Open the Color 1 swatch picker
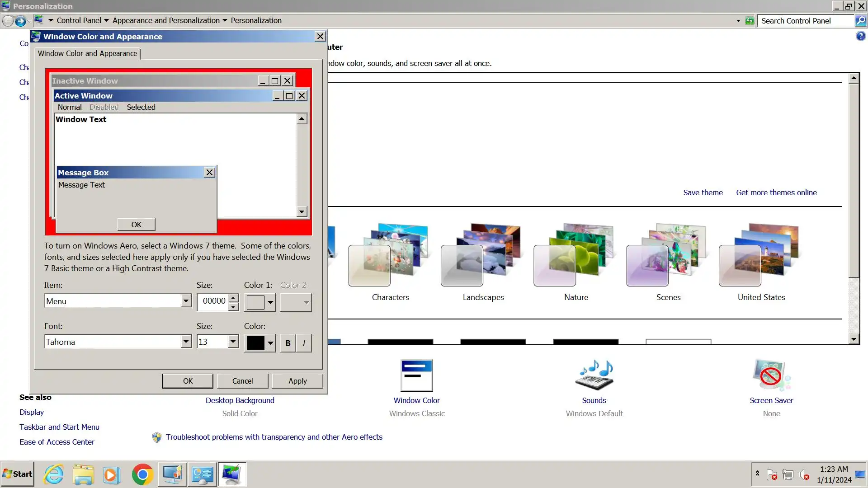 click(x=260, y=302)
